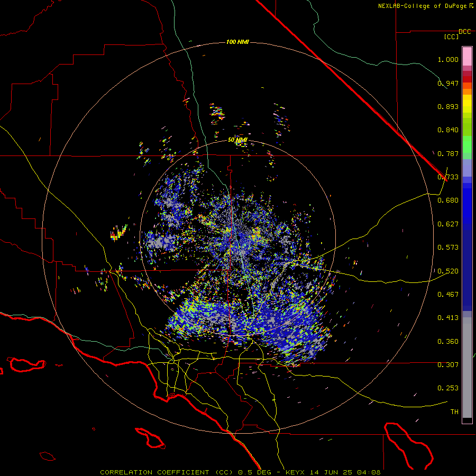Select the 0.307 scale value
The width and height of the screenshot is (476, 476).
[448, 365]
